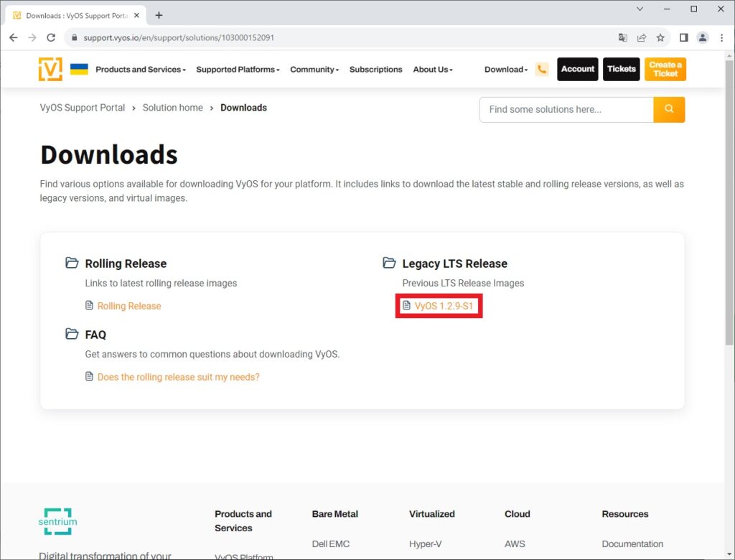The width and height of the screenshot is (735, 560).
Task: Open tab search chevron in title bar
Action: (x=640, y=9)
